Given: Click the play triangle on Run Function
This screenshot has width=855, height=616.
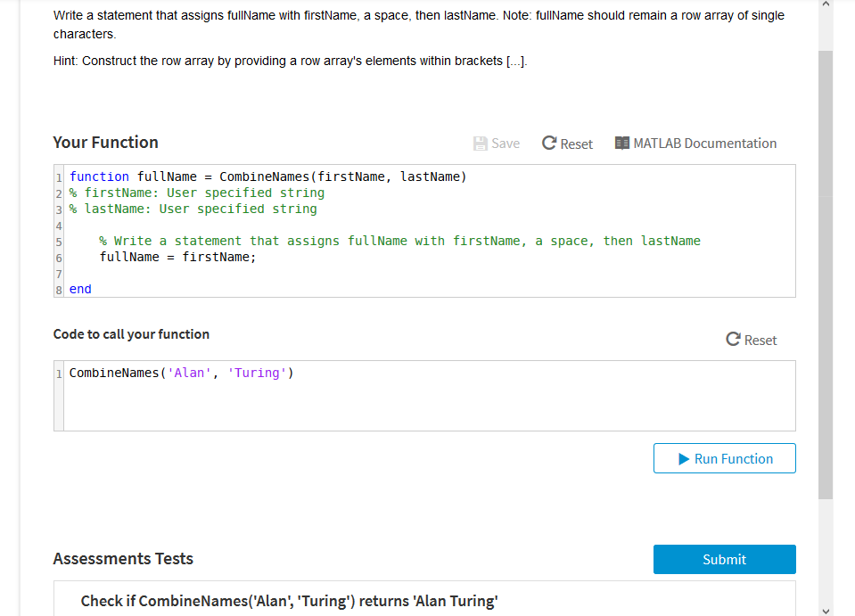Looking at the screenshot, I should coord(683,457).
